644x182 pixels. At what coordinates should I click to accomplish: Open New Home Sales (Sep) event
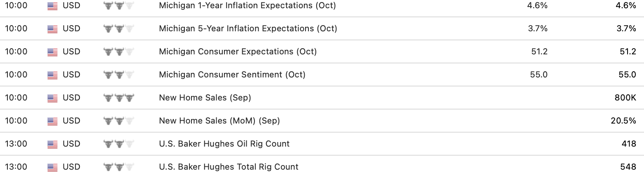coord(205,98)
